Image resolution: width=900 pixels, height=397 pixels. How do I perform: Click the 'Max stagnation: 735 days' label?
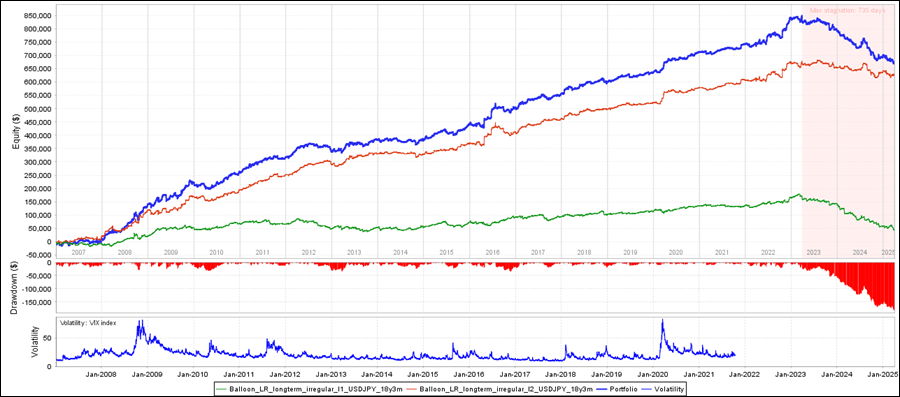pyautogui.click(x=847, y=11)
